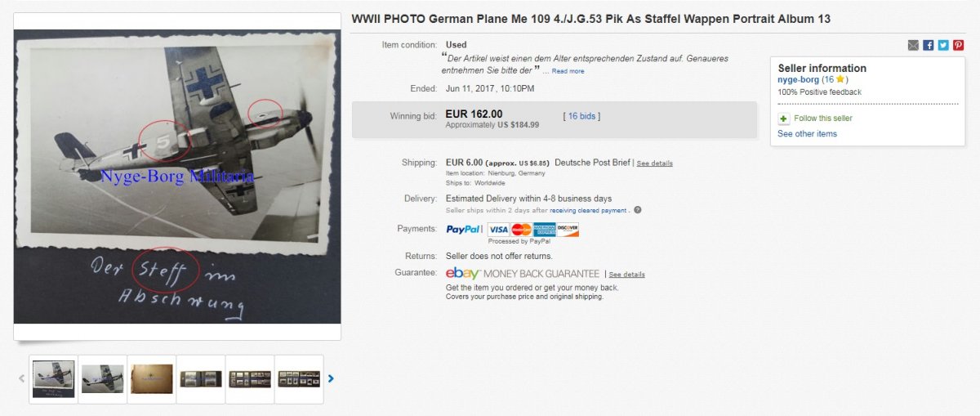This screenshot has width=980, height=416.
Task: Open the 16 bids history link
Action: (x=581, y=116)
